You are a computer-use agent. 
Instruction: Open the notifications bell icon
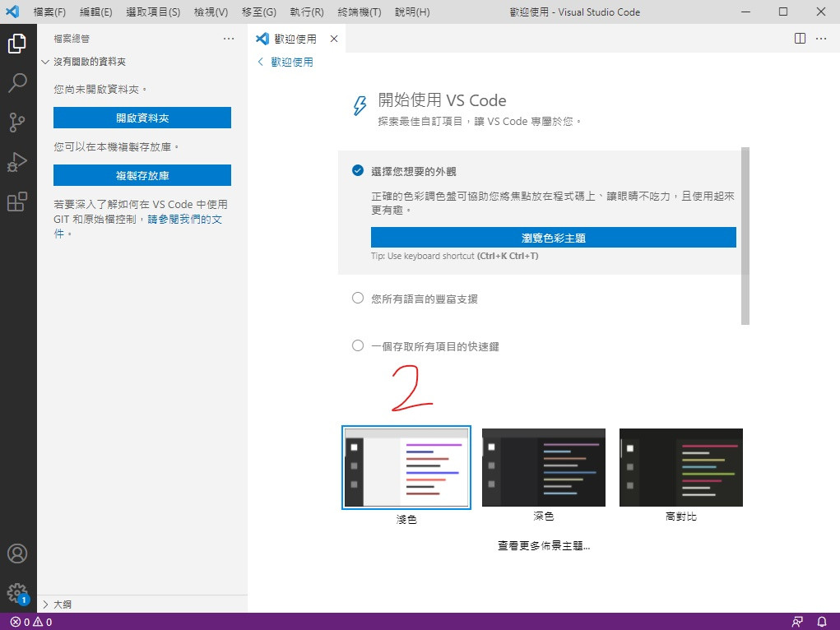click(x=822, y=622)
